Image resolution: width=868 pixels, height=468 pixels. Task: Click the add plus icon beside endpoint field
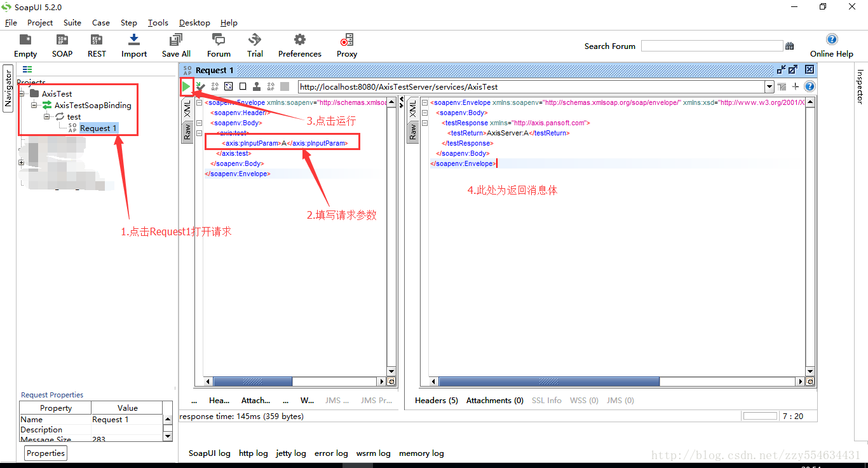795,86
